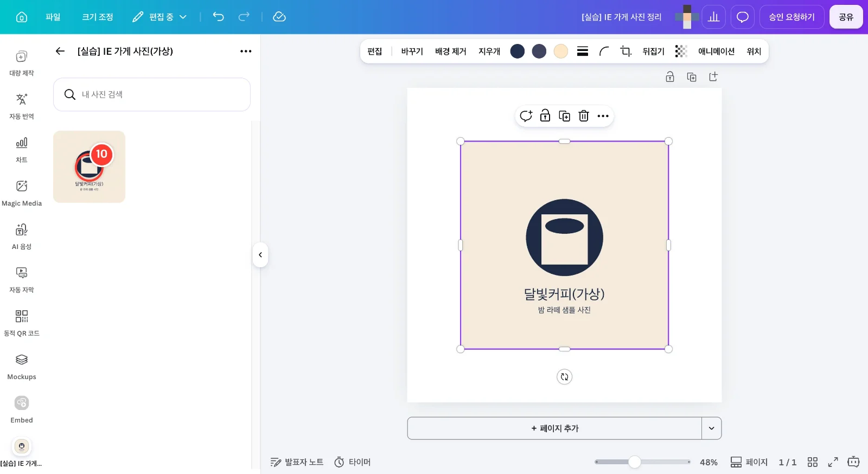Open Magic Media app

[x=22, y=193]
